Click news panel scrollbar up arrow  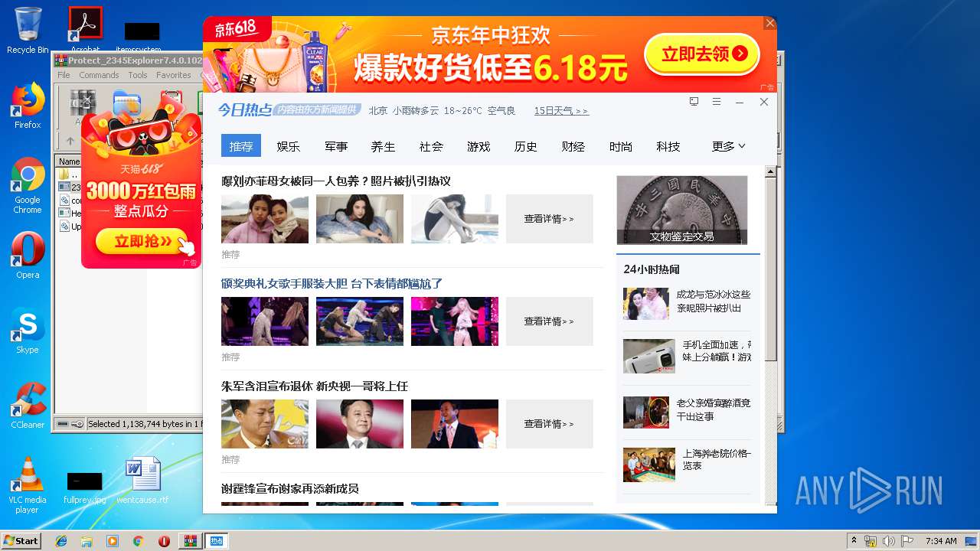pyautogui.click(x=771, y=171)
